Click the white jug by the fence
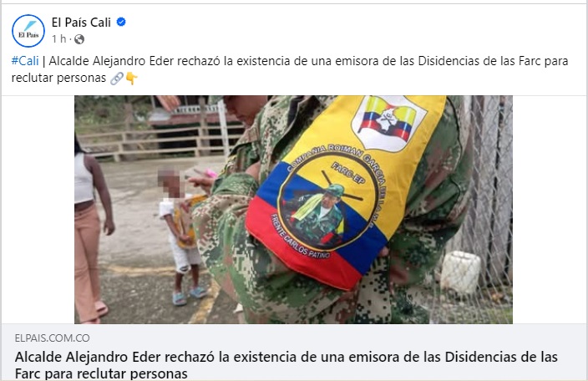 (x=460, y=272)
